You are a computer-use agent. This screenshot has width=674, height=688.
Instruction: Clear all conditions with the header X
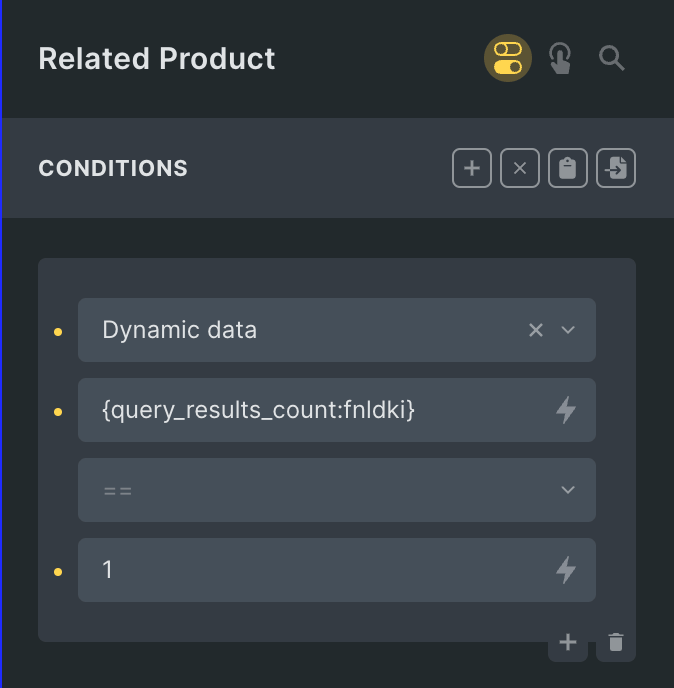tap(520, 168)
